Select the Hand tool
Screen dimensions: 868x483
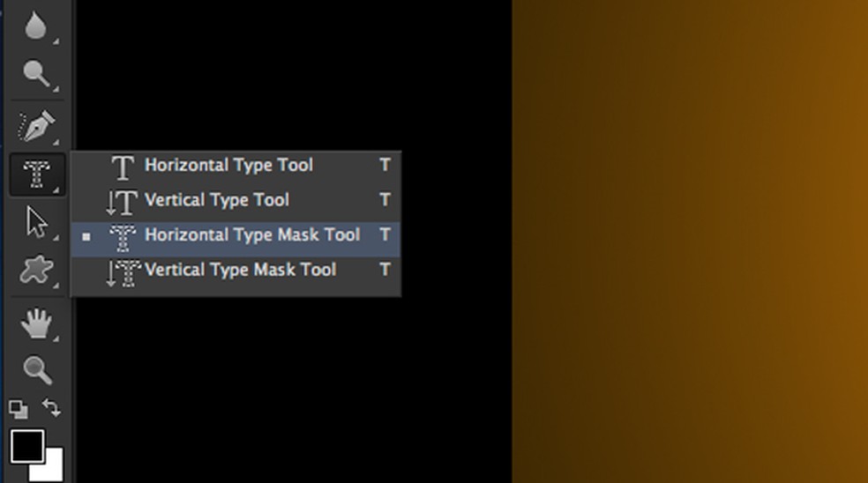(x=36, y=323)
